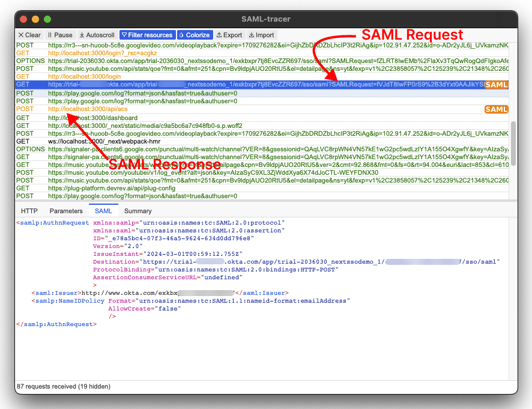Select the POST request to localhost:3000/api/acs
Screen dimensions: 532x409
(x=180, y=109)
